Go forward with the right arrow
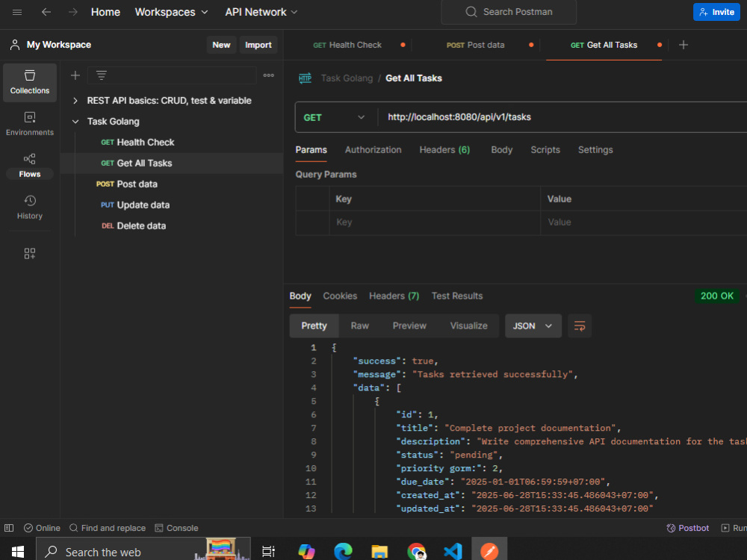The image size is (747, 560). (x=73, y=12)
